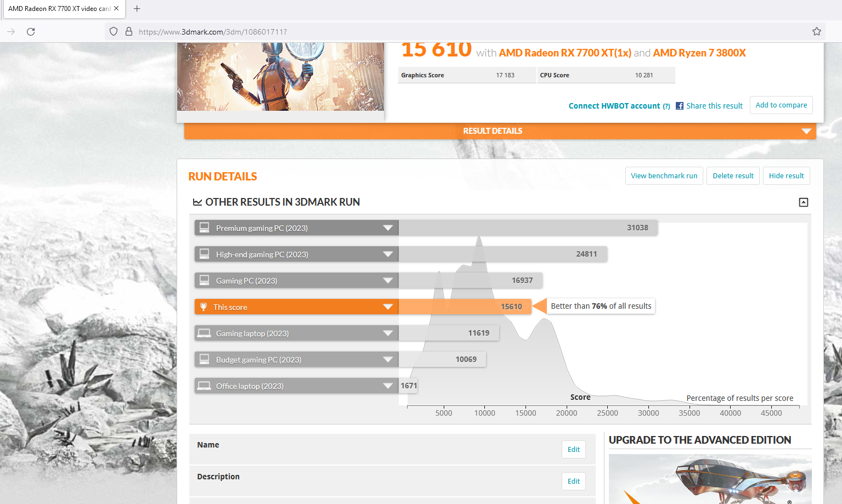The width and height of the screenshot is (842, 504).
Task: Click the Graphics Score 17 183 cell
Action: (x=467, y=75)
